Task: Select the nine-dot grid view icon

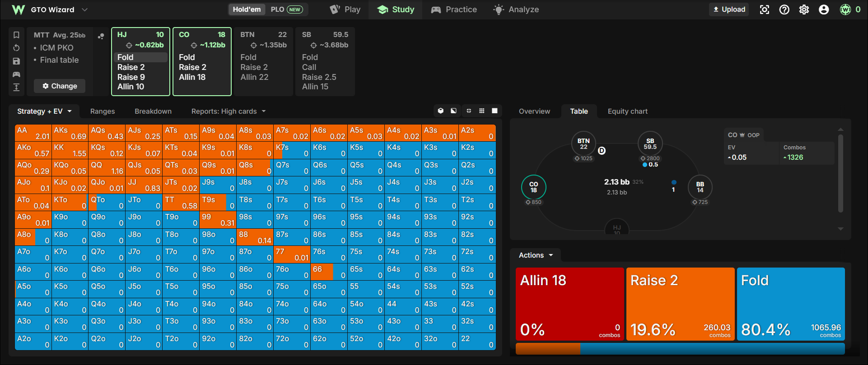Action: click(482, 111)
